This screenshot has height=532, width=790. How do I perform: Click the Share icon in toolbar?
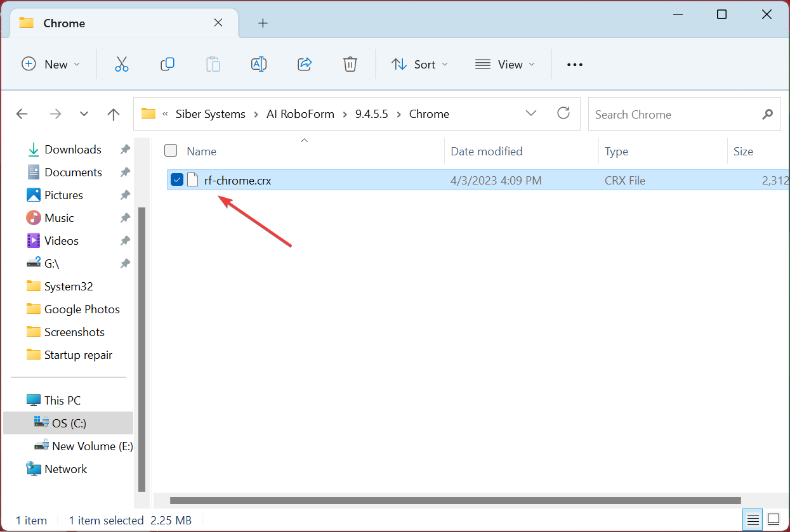pos(305,64)
